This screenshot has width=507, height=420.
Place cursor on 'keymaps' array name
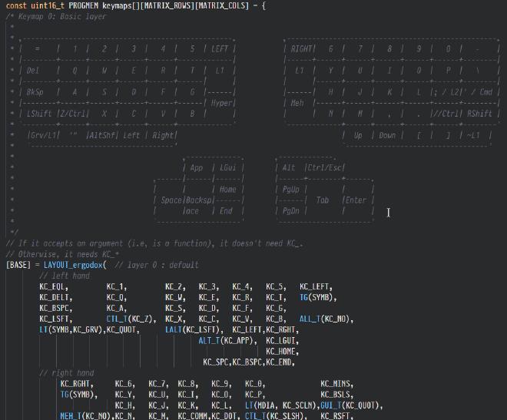(117, 6)
